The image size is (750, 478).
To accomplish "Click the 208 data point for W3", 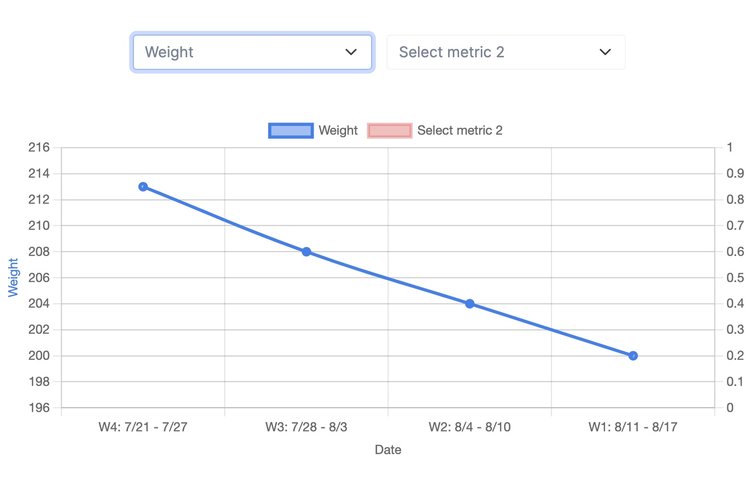I will tap(306, 252).
